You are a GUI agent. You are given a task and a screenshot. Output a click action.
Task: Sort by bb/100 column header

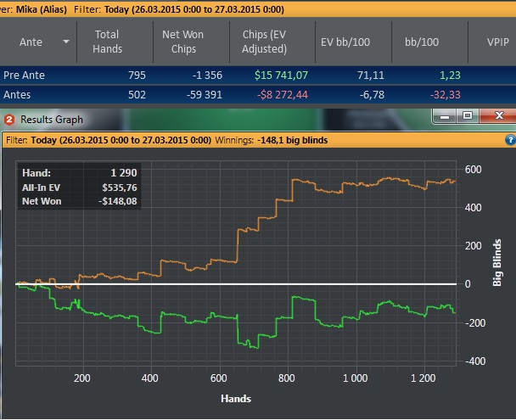422,42
